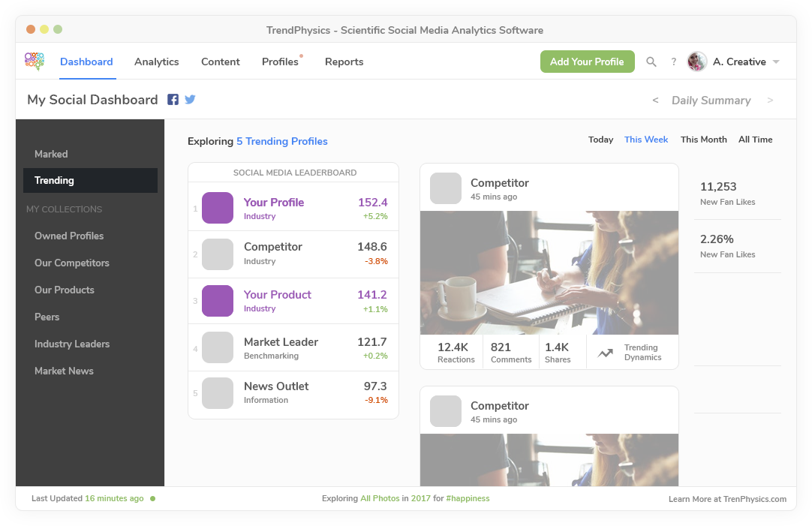The height and width of the screenshot is (526, 812).
Task: Click the Your Product leaderboard name
Action: pyautogui.click(x=278, y=295)
